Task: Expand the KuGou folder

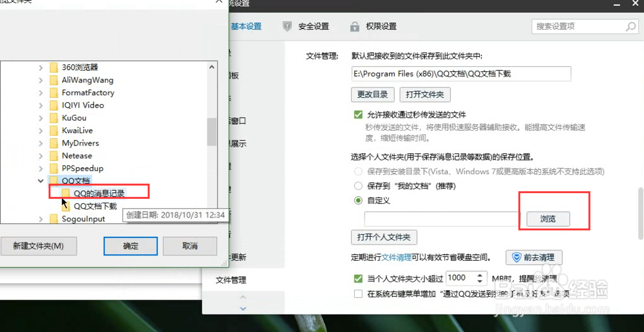Action: click(41, 118)
